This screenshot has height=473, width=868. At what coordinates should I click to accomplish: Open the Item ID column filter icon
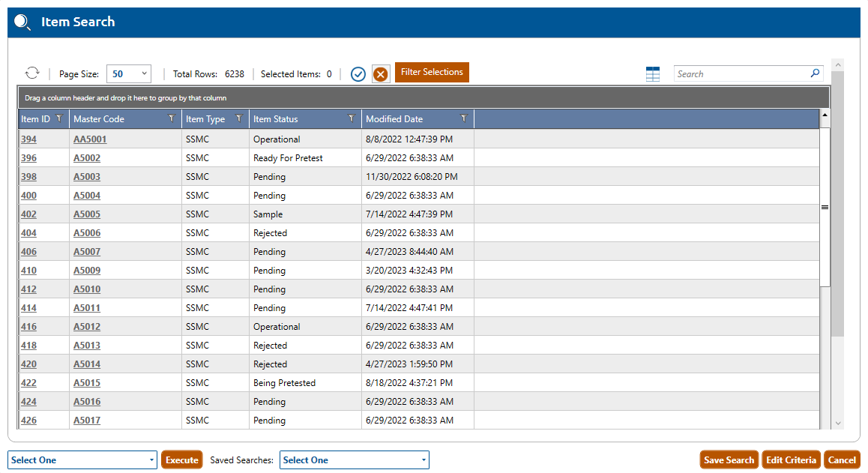coord(59,118)
